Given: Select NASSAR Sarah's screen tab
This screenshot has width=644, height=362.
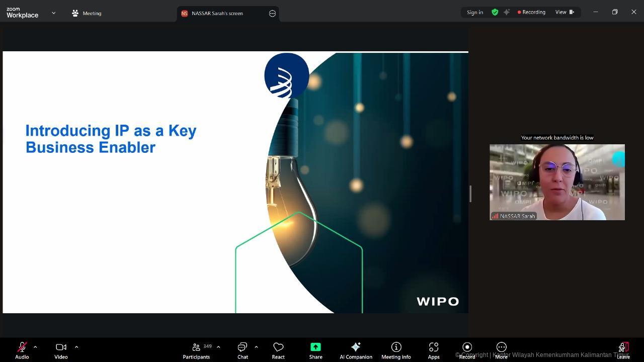Looking at the screenshot, I should coord(217,14).
